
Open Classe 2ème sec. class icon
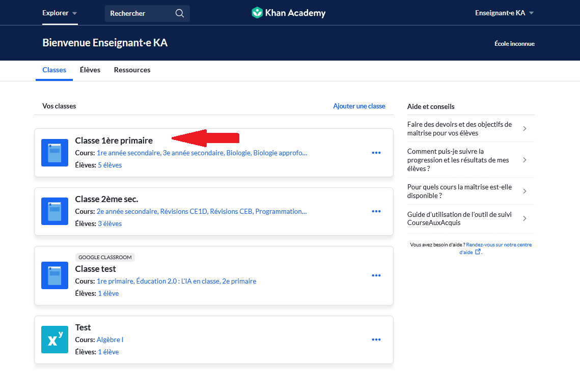pos(55,211)
